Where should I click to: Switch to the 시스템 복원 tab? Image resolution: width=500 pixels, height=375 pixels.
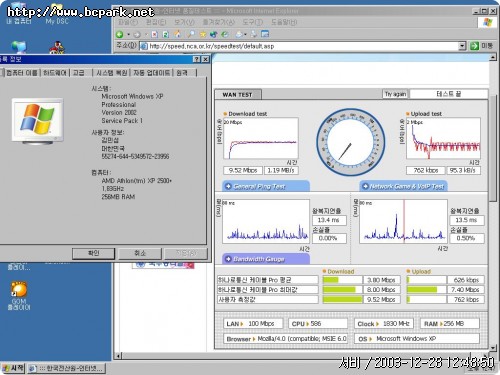(x=112, y=73)
